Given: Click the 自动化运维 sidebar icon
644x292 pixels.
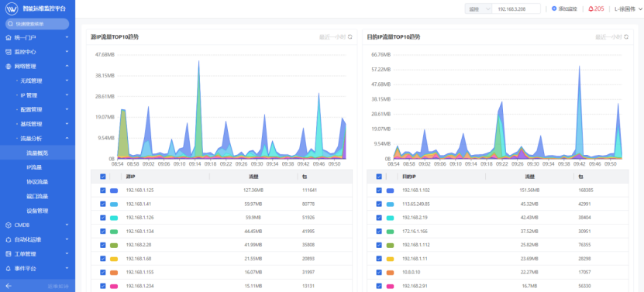Looking at the screenshot, I should tap(9, 239).
